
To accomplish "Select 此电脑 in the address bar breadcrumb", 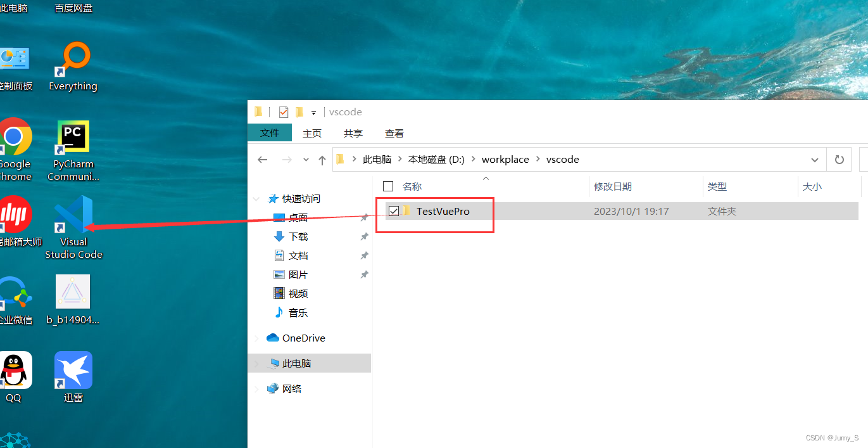I will [377, 159].
